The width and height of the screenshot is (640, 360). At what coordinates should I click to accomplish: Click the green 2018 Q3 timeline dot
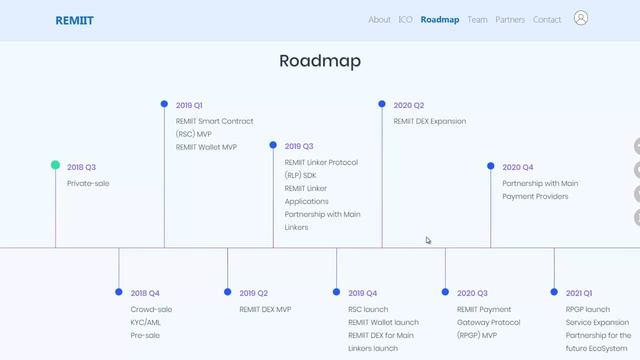point(56,165)
